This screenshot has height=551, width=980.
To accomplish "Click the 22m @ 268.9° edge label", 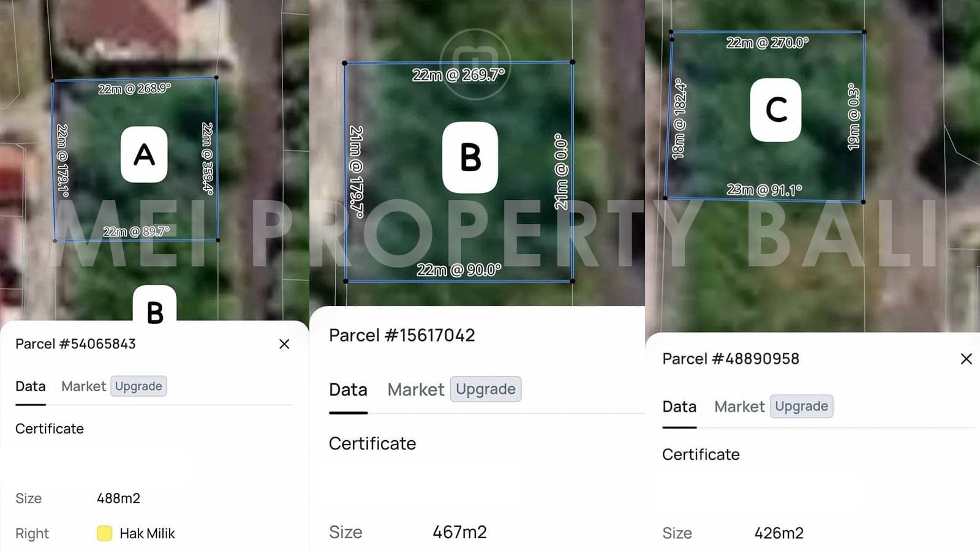I will 135,89.
